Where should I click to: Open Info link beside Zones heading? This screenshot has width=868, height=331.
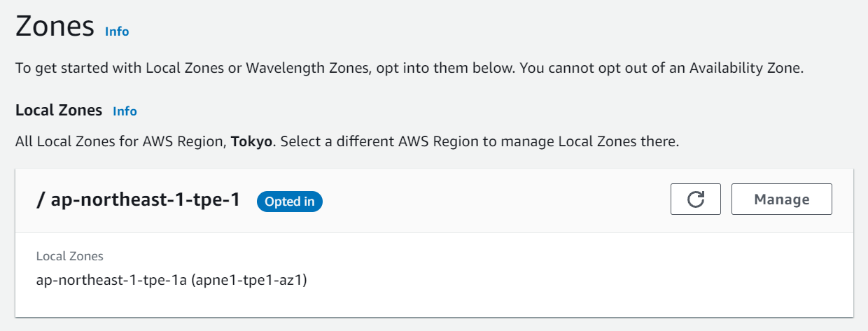(x=117, y=31)
